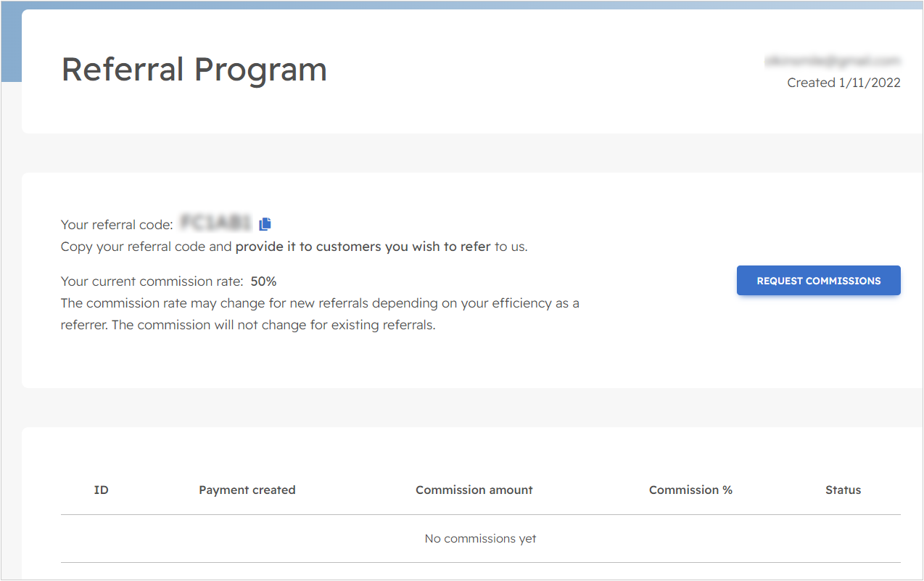The width and height of the screenshot is (924, 581).
Task: Click the 50% commission rate value
Action: tap(265, 281)
